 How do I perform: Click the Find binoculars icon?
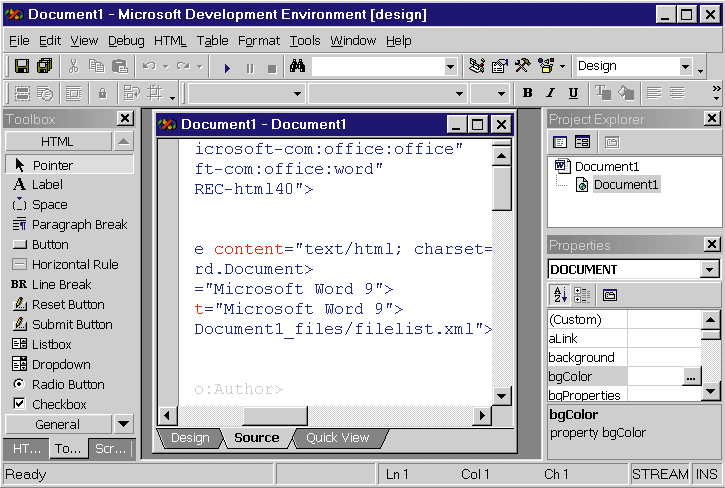tap(297, 67)
